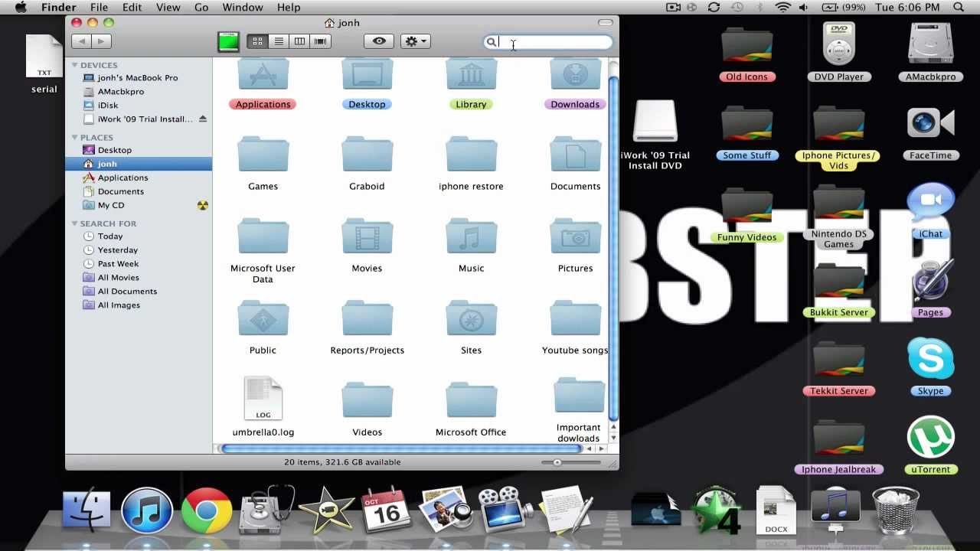
Task: Open the Edit menu
Action: click(132, 7)
